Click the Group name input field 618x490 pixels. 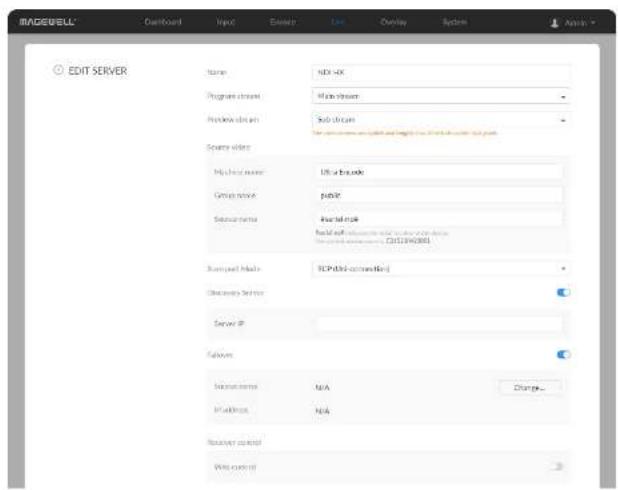[438, 196]
